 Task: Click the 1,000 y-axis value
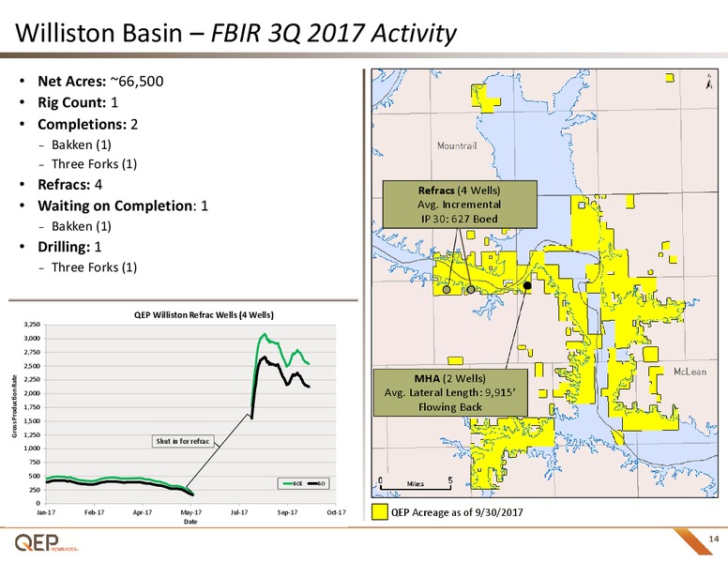[x=32, y=449]
